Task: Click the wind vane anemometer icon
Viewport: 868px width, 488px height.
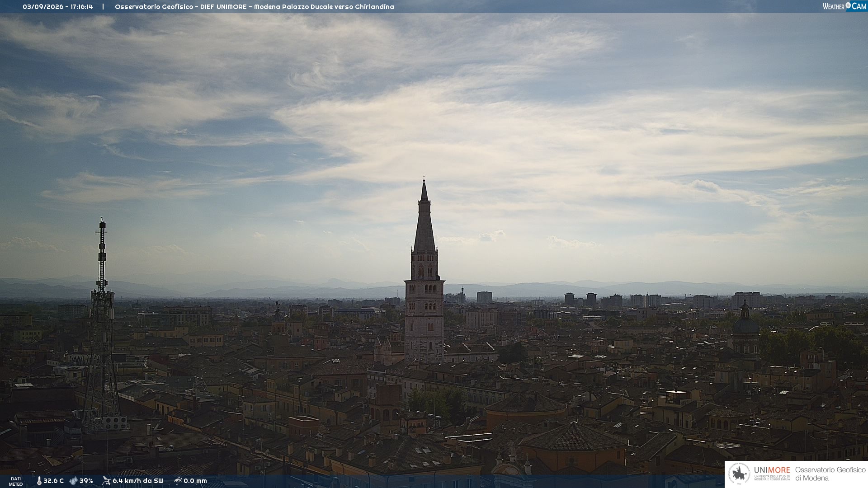Action: pyautogui.click(x=106, y=481)
